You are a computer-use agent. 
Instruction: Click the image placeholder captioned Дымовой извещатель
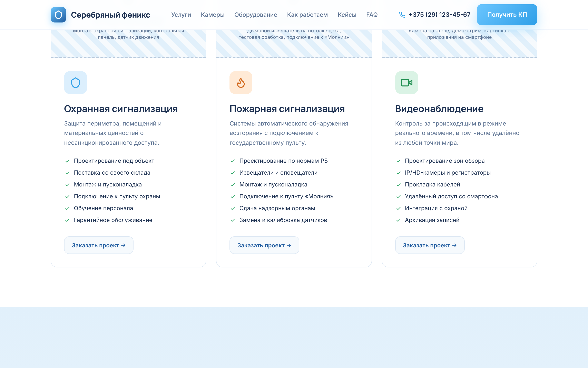pyautogui.click(x=294, y=44)
